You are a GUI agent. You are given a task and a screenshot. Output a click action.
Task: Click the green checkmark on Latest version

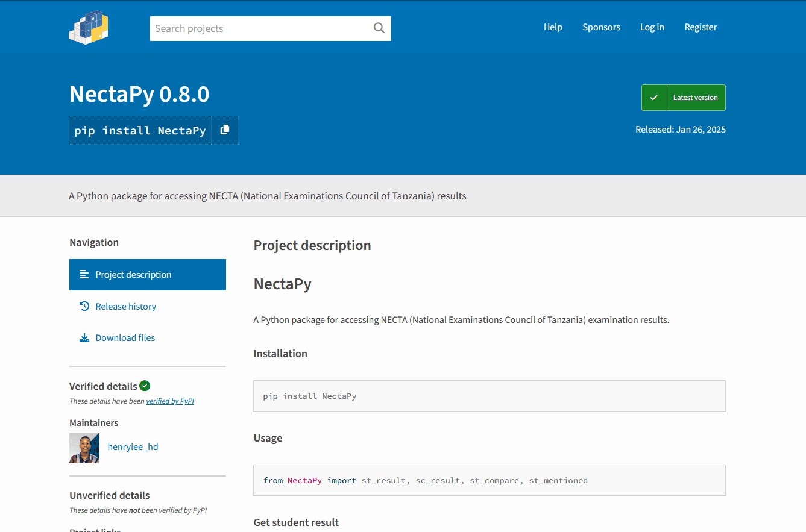[x=653, y=97]
